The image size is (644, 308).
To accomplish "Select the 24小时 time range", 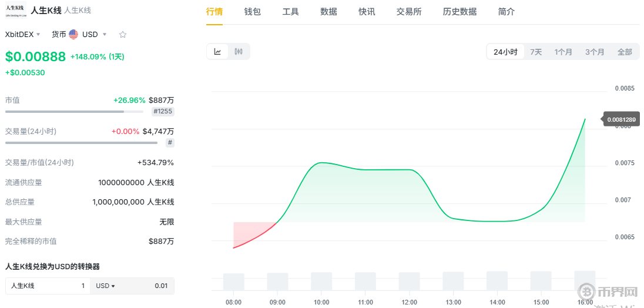I will click(505, 52).
